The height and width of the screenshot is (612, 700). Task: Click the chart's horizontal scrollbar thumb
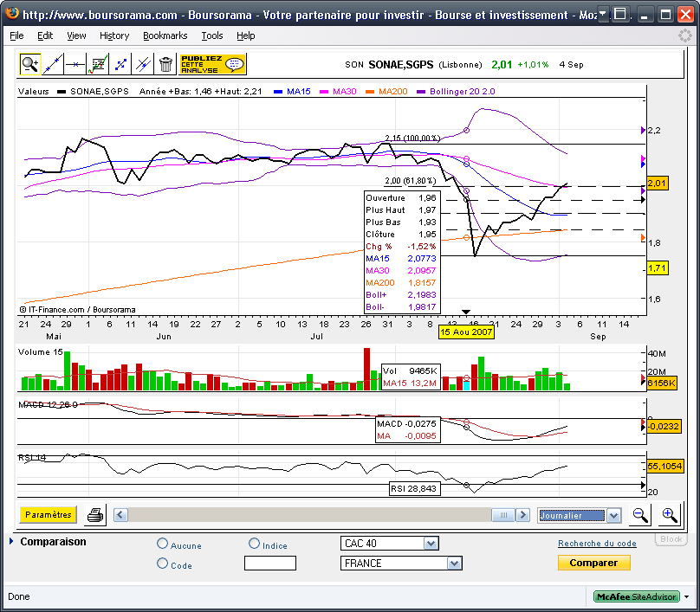point(503,515)
